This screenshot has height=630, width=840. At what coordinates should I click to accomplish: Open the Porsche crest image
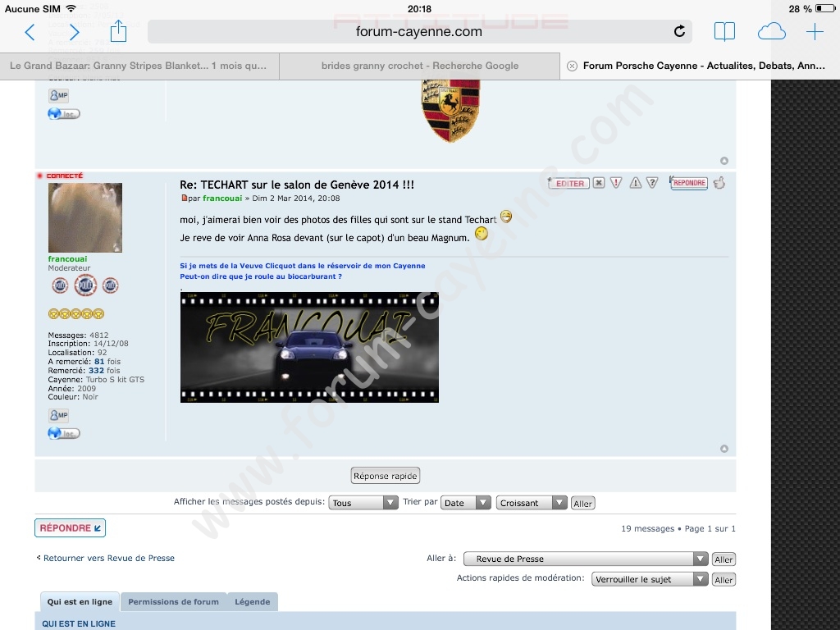tap(450, 111)
